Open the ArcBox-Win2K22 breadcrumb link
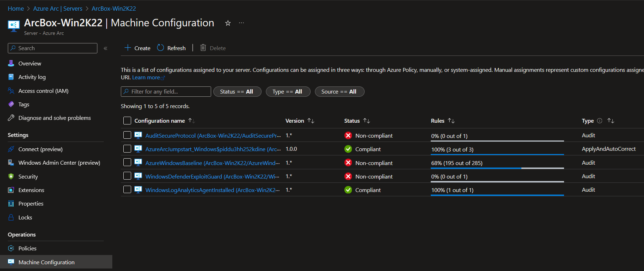The width and height of the screenshot is (644, 271). (x=114, y=9)
